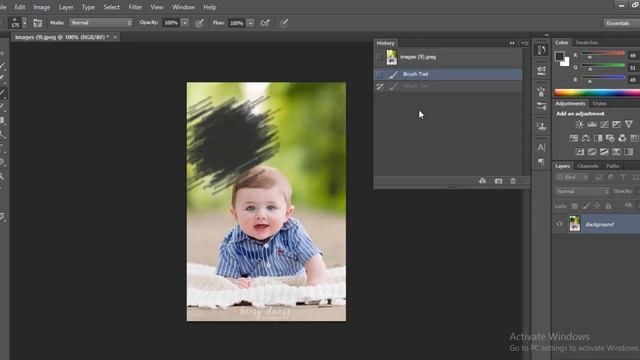Add a Curves adjustment
Image resolution: width=640 pixels, height=360 pixels.
click(604, 124)
